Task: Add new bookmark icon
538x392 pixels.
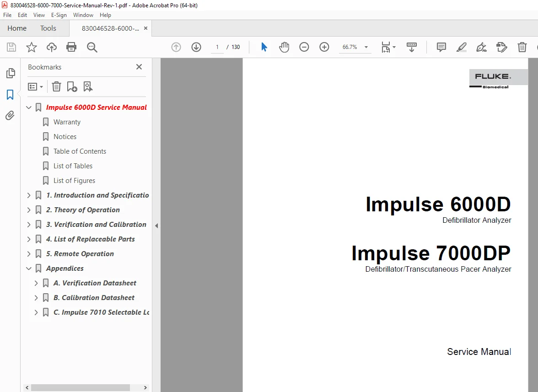Action: click(72, 86)
